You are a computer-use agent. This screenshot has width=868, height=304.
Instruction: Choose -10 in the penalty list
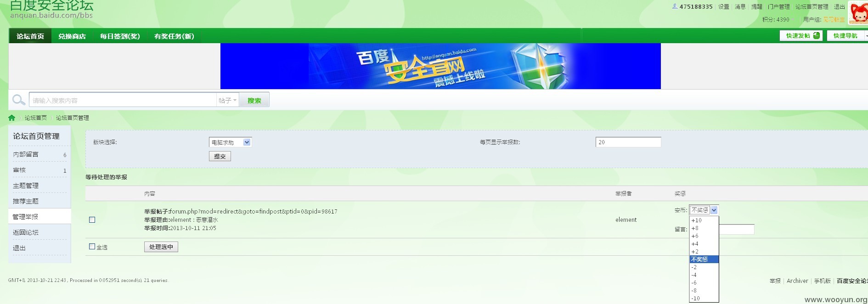[704, 298]
